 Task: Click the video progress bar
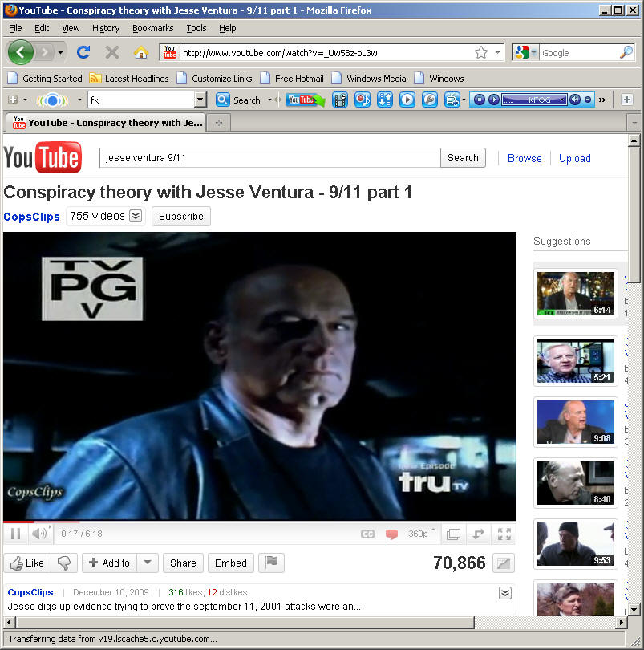tap(260, 522)
